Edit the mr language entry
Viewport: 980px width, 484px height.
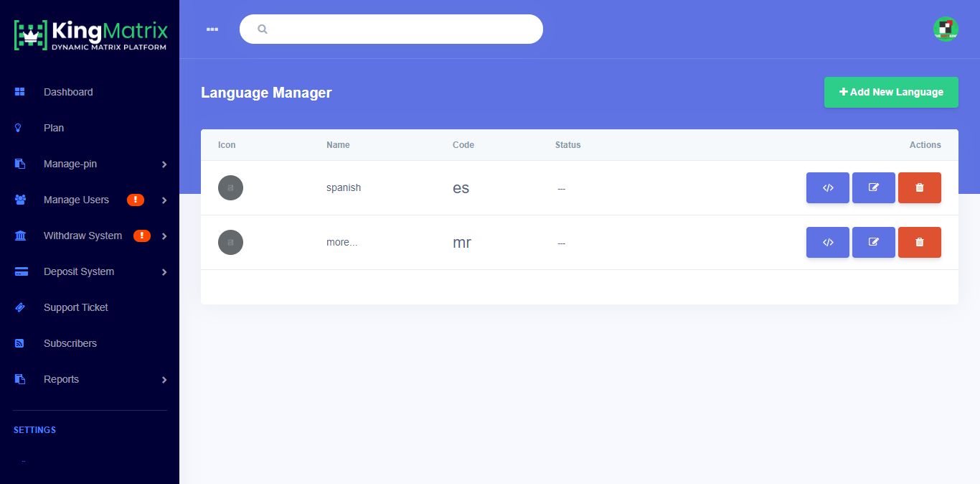[x=874, y=242]
